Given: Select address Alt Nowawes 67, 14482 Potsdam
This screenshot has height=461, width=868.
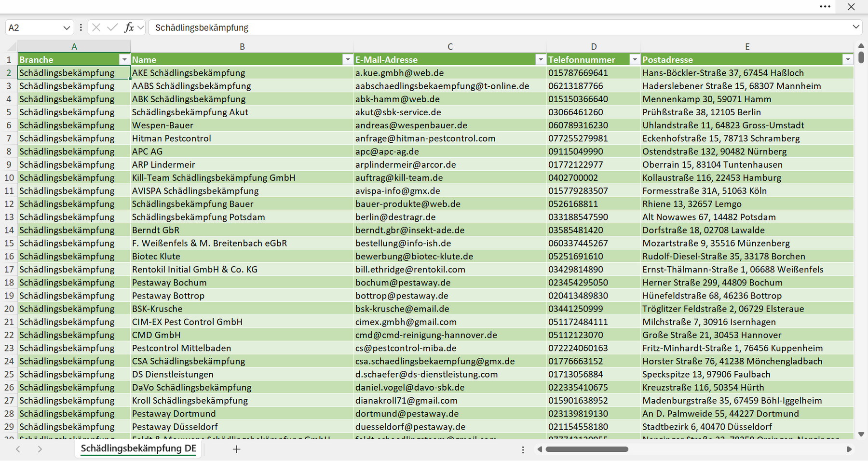Looking at the screenshot, I should [x=747, y=217].
